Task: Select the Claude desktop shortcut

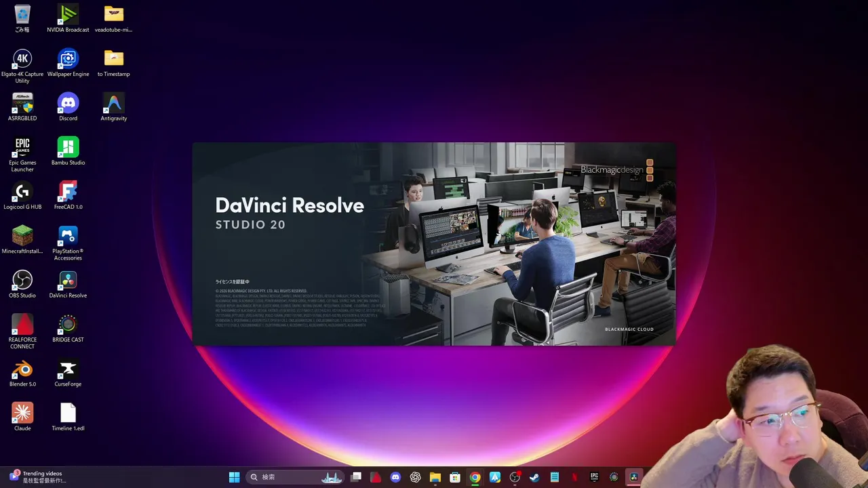Action: coord(22,416)
